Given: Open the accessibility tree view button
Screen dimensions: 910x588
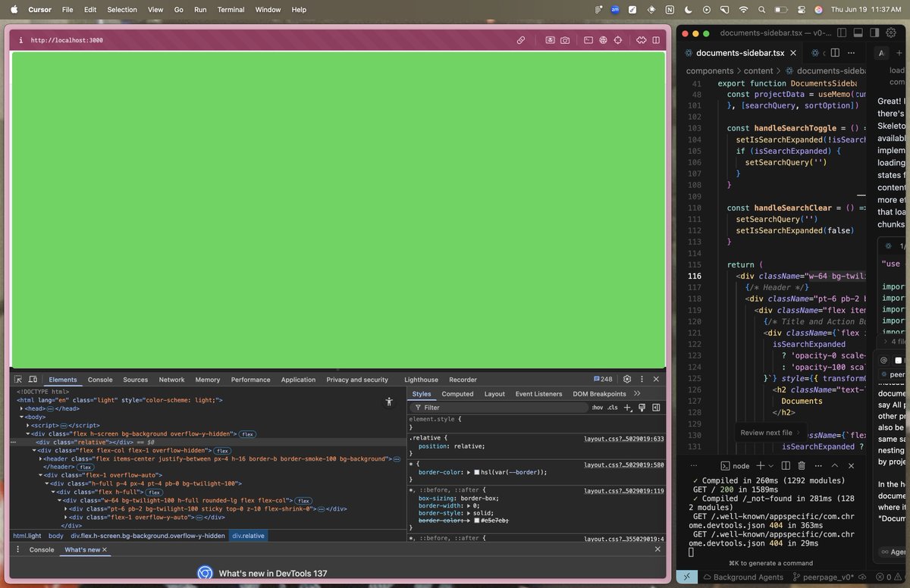Looking at the screenshot, I should click(389, 401).
